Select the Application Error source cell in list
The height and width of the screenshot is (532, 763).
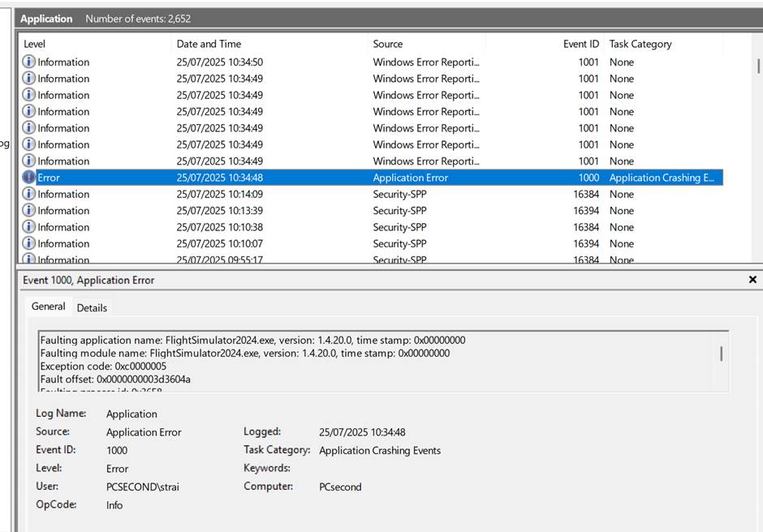pyautogui.click(x=410, y=178)
